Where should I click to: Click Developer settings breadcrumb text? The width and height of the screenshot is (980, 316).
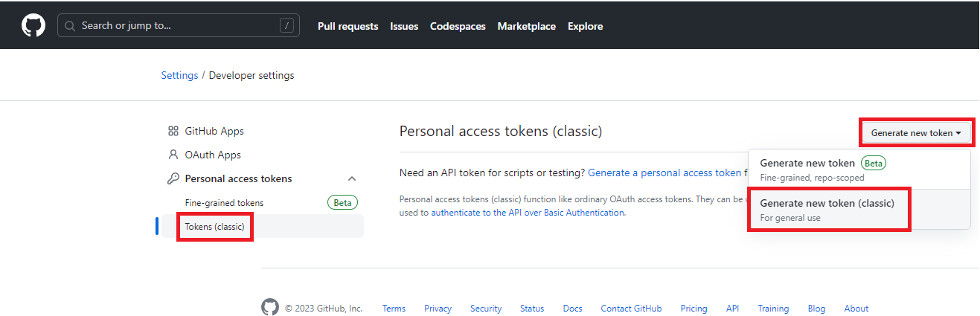click(x=252, y=75)
